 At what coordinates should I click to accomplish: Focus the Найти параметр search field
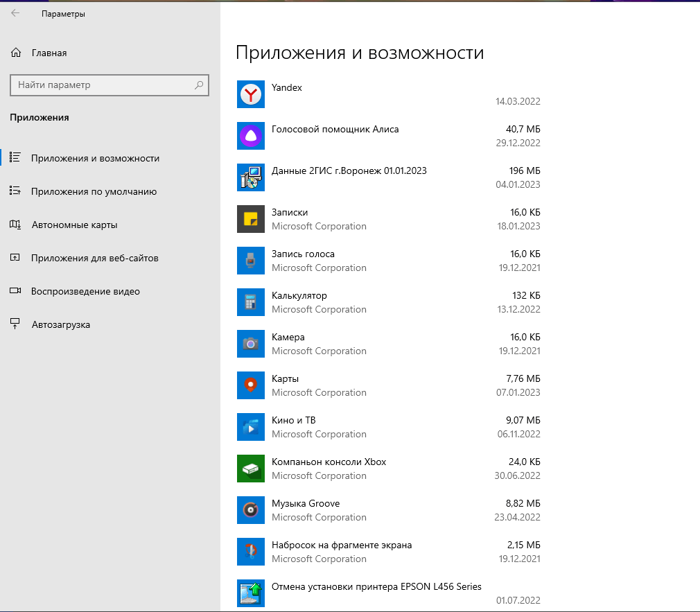[x=110, y=85]
